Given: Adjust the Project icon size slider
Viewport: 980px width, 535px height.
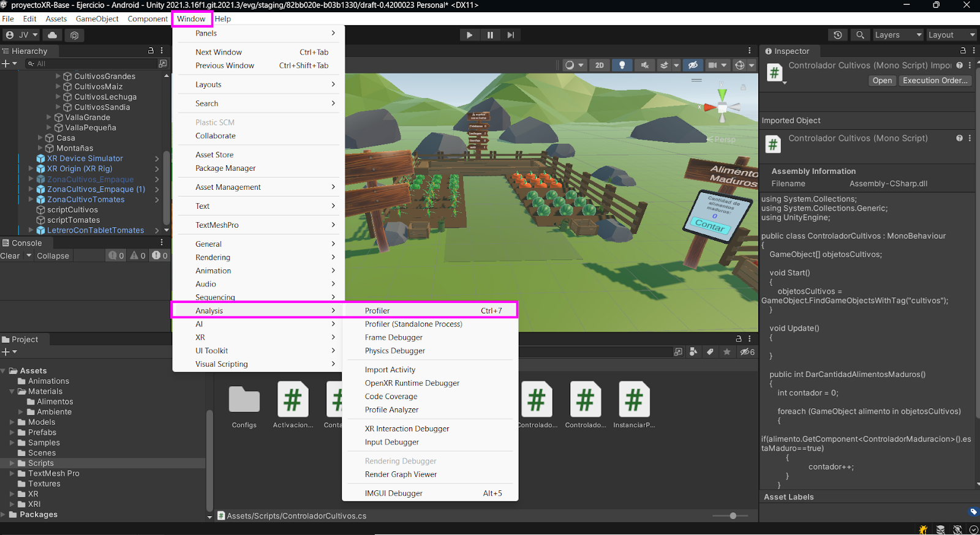Looking at the screenshot, I should click(x=733, y=516).
